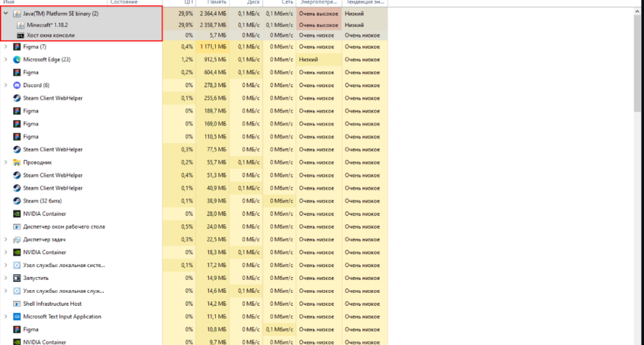The height and width of the screenshot is (345, 644).
Task: Expand the Microsoft Edge (23) group
Action: click(x=6, y=59)
